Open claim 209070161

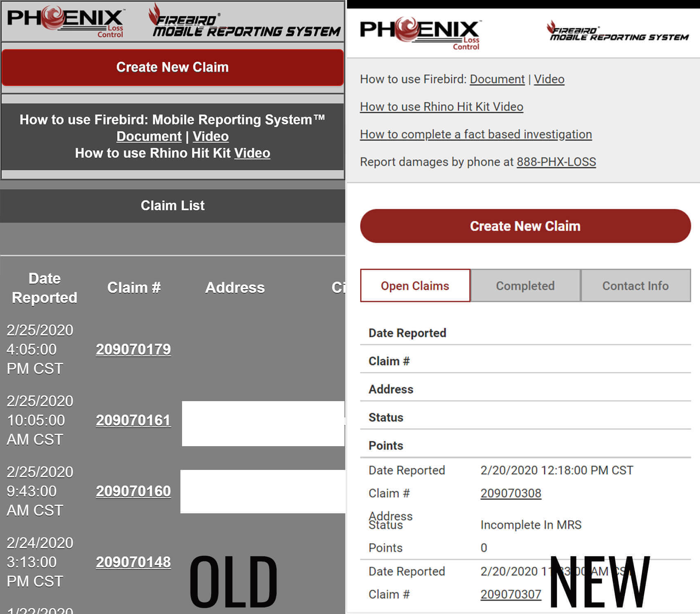133,420
